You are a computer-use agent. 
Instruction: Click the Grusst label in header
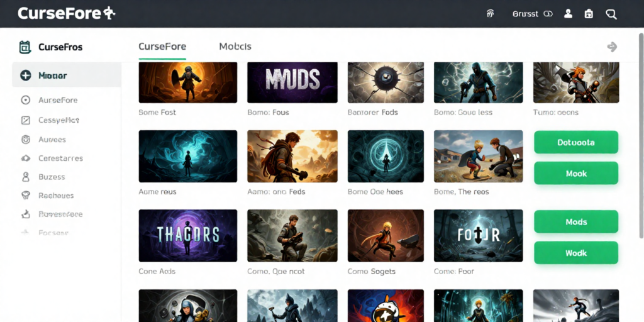point(525,14)
